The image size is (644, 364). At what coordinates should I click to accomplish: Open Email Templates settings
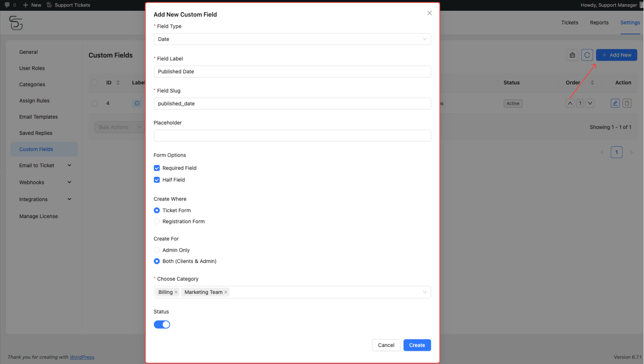click(x=38, y=117)
